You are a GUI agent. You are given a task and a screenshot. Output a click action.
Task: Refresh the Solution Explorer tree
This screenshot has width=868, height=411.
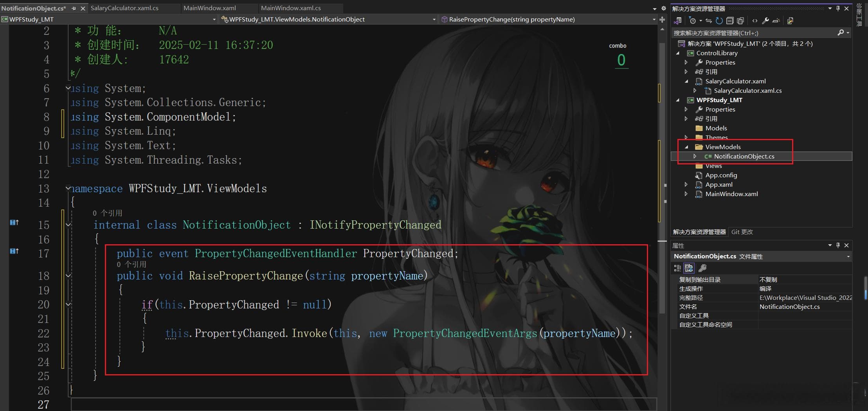pos(719,21)
